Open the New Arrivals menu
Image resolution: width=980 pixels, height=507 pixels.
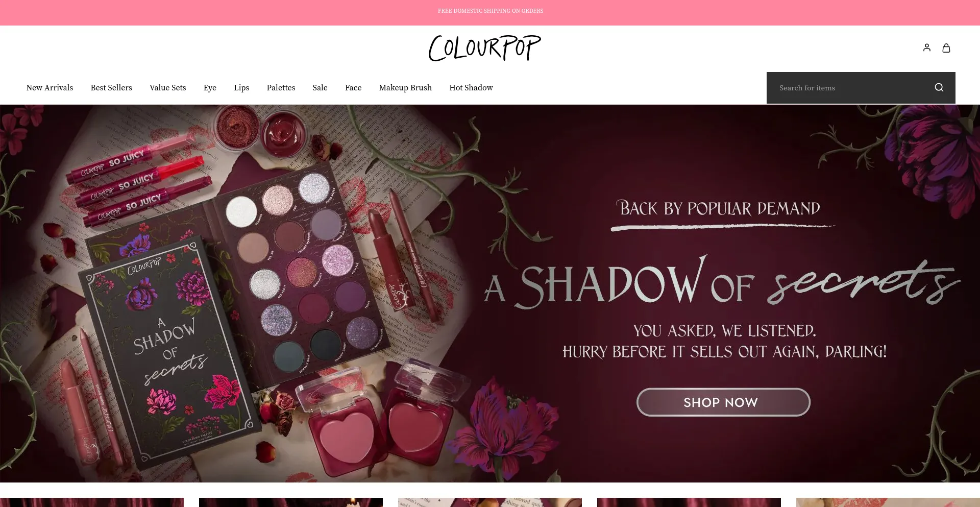click(50, 88)
